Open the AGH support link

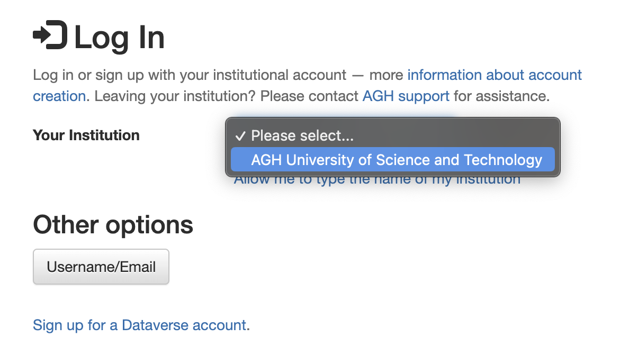point(406,96)
